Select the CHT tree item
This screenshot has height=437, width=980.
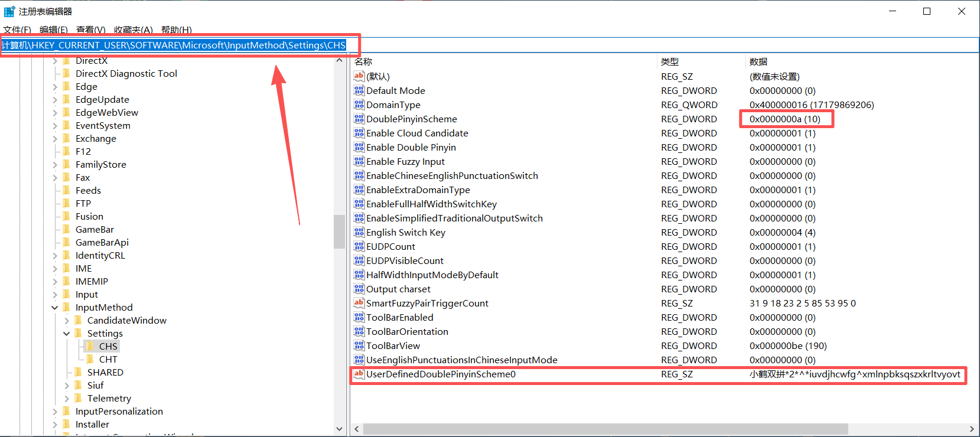(x=108, y=359)
